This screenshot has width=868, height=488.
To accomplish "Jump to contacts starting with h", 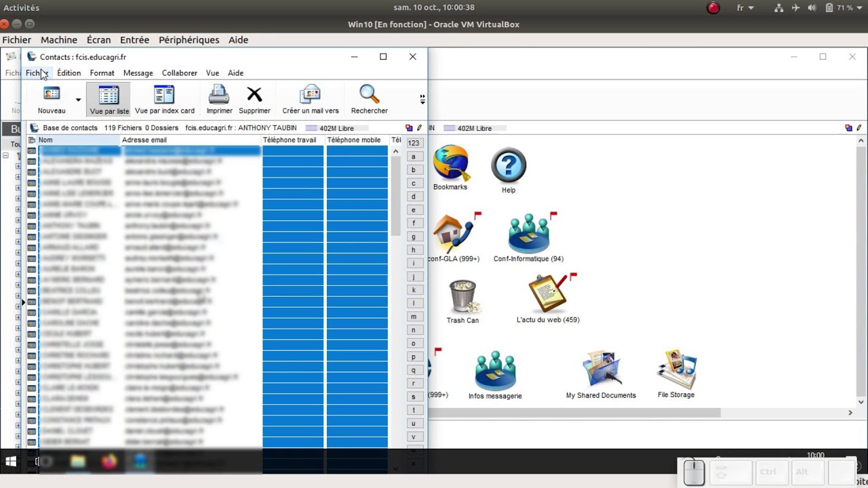I will tap(414, 249).
